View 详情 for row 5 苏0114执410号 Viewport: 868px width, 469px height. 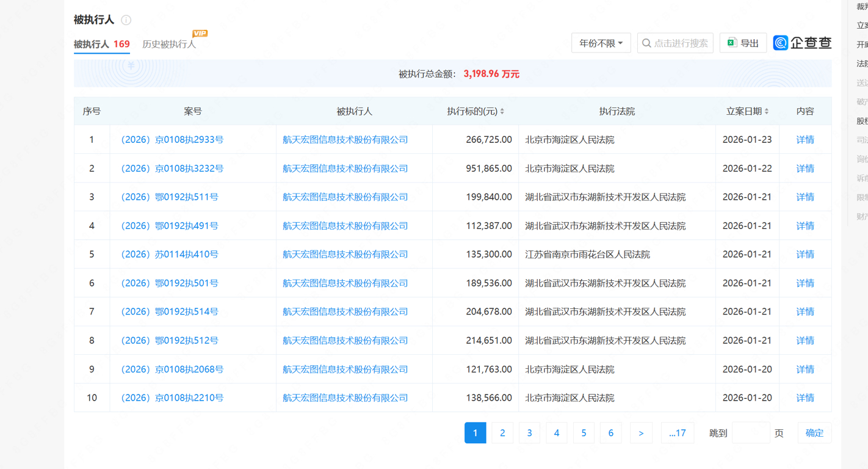click(x=805, y=255)
